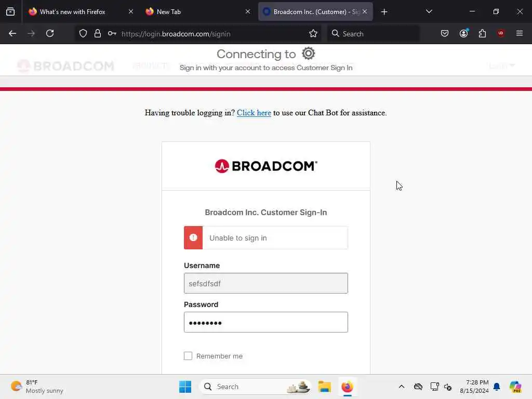The width and height of the screenshot is (532, 399).
Task: Open Firefox account menu
Action: [x=464, y=33]
